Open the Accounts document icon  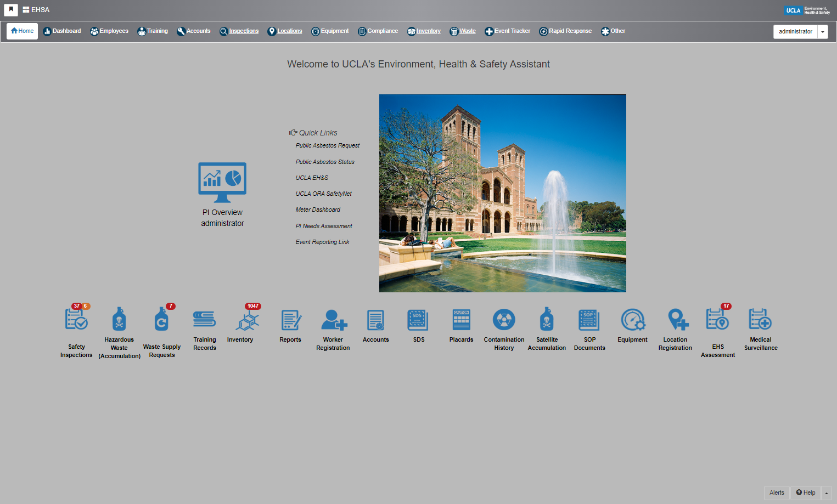(x=375, y=320)
